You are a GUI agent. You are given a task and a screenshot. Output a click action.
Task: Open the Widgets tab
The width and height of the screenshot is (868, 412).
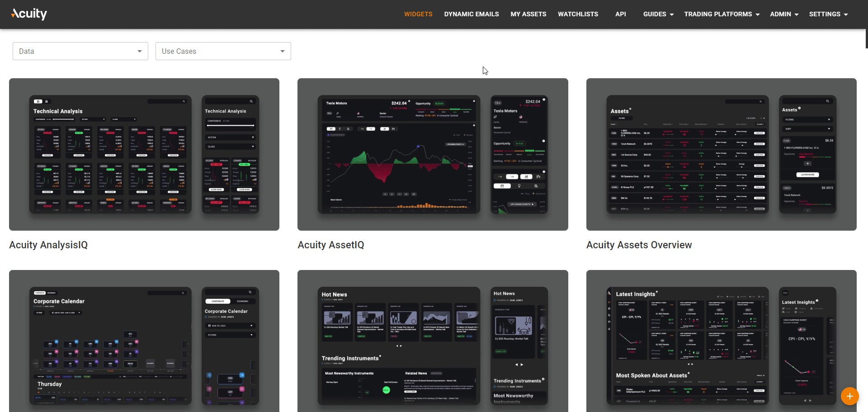point(418,14)
